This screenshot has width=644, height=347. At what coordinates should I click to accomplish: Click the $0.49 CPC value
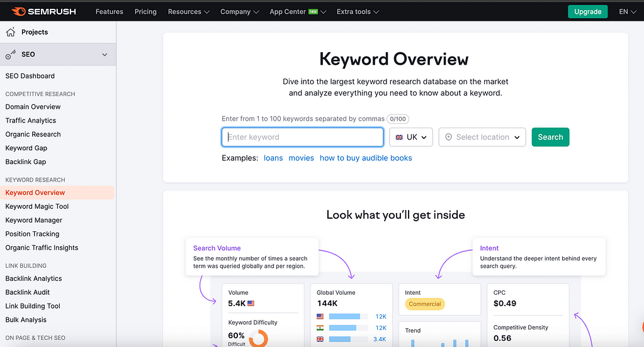coord(505,304)
